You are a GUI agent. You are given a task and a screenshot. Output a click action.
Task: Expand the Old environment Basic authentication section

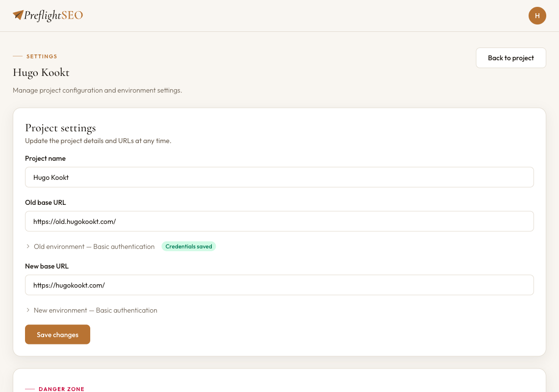[94, 246]
